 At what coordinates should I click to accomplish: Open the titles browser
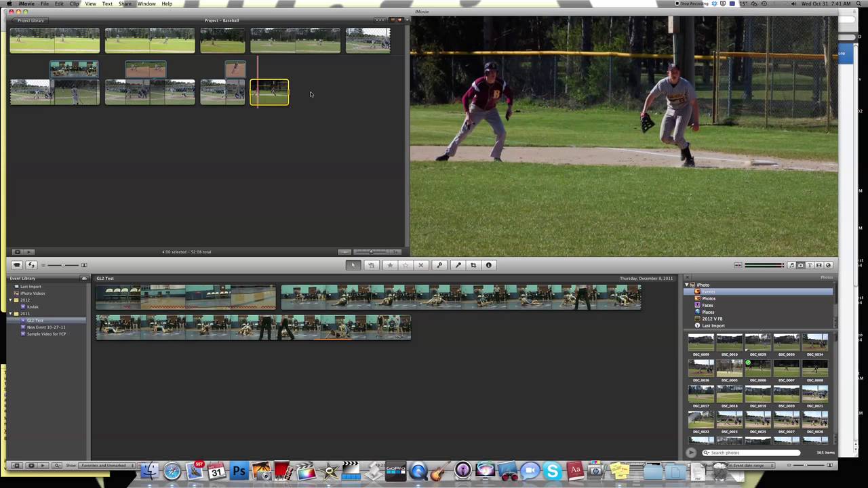pyautogui.click(x=810, y=265)
